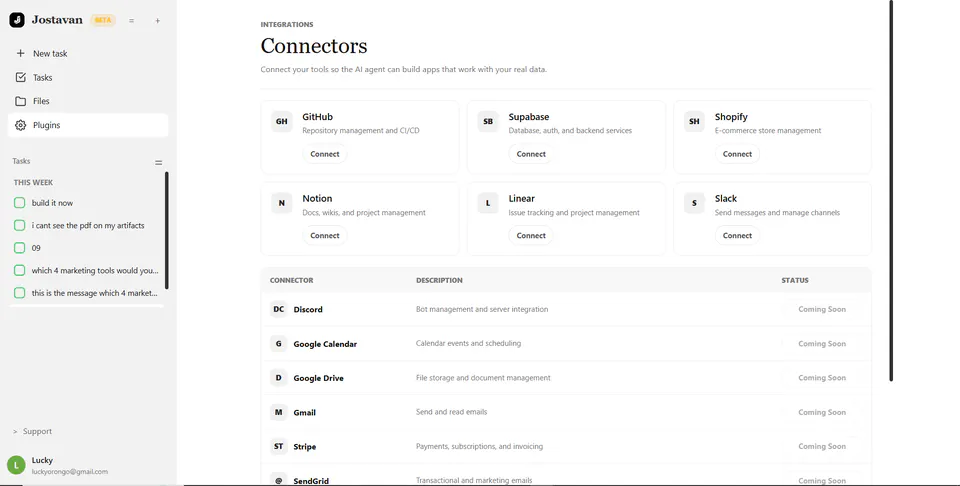Open the Plugins menu item
Viewport: 960px width, 486px height.
[x=88, y=125]
